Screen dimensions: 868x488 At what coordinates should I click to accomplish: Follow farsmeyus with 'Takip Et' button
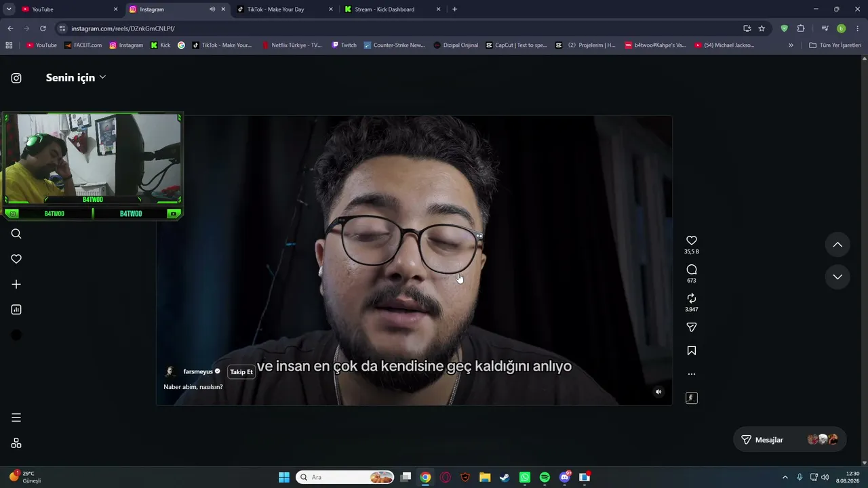point(241,372)
